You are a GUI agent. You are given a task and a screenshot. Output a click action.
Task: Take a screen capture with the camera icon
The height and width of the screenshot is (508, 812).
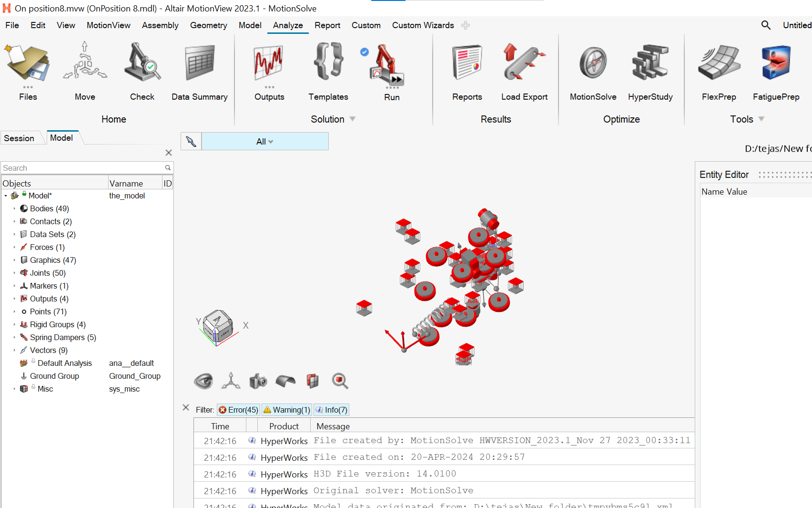(x=258, y=381)
